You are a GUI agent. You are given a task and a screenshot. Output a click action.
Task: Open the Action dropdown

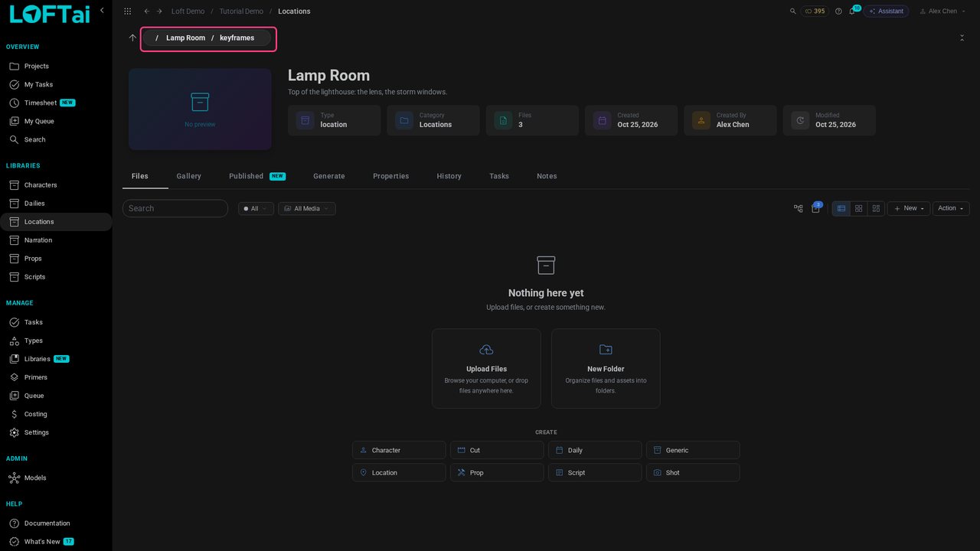(x=951, y=208)
